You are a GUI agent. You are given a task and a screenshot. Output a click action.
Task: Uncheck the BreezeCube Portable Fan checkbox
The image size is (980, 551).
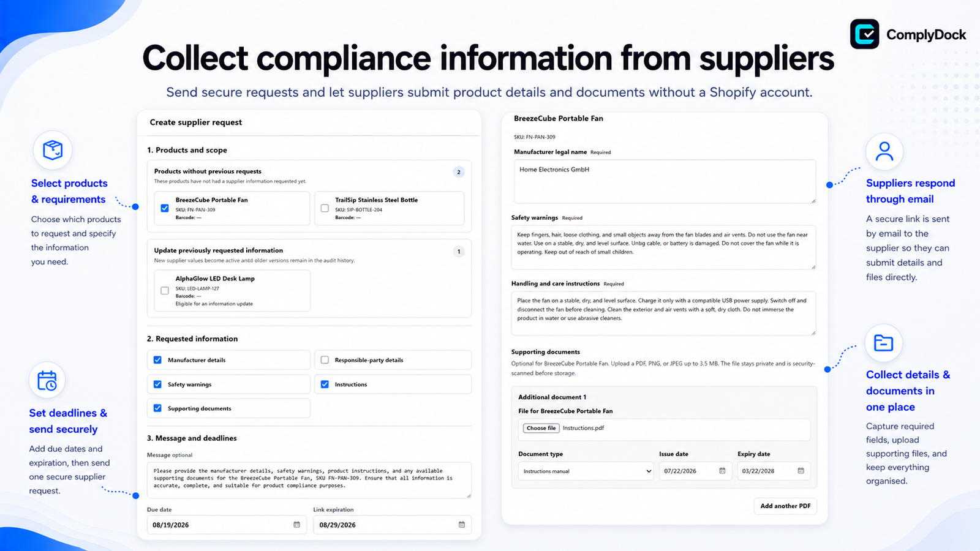pyautogui.click(x=165, y=208)
